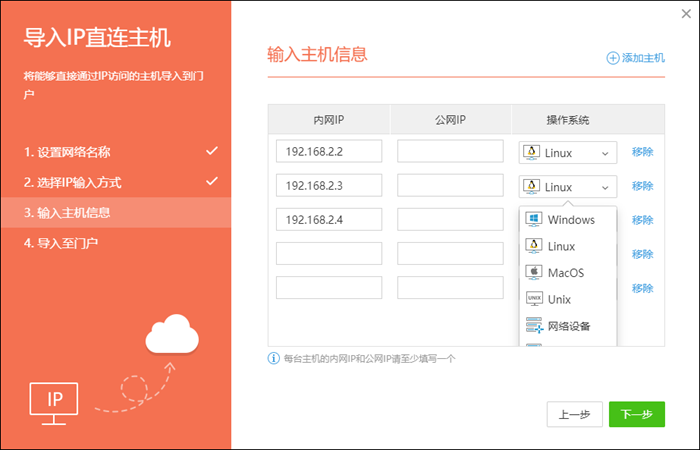Click the empty fourth row 内网IP field
This screenshot has height=450, width=700.
pyautogui.click(x=329, y=254)
